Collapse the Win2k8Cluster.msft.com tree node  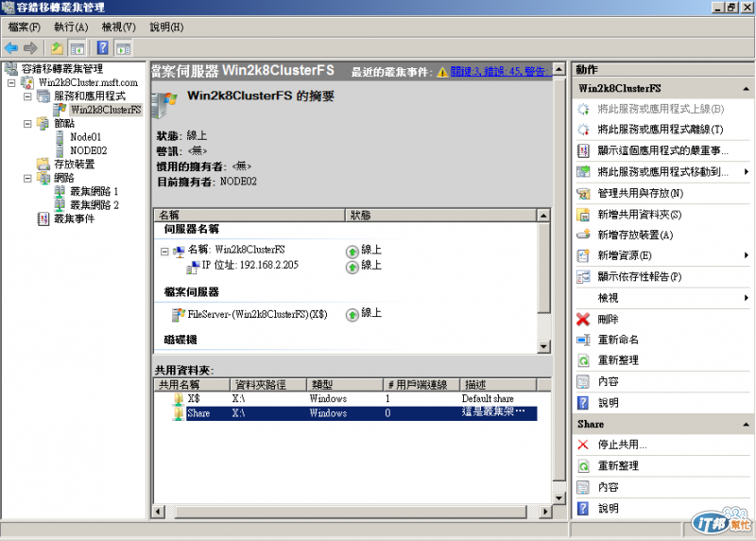pyautogui.click(x=11, y=83)
